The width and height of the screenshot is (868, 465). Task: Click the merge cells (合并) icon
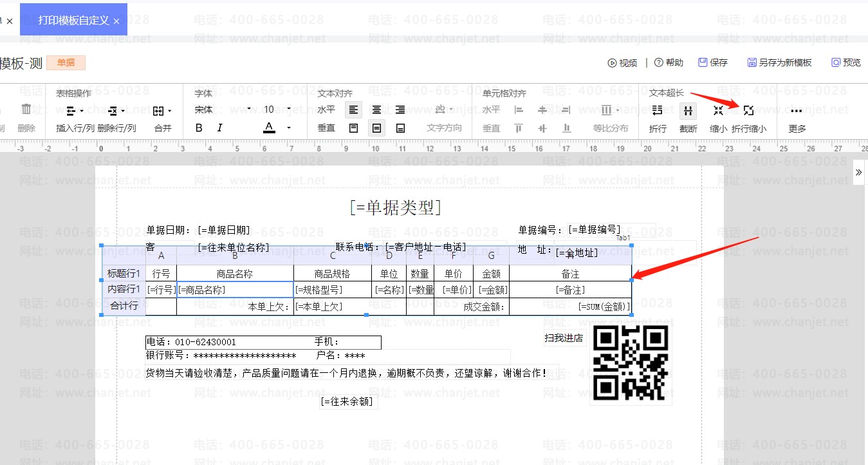pos(158,110)
